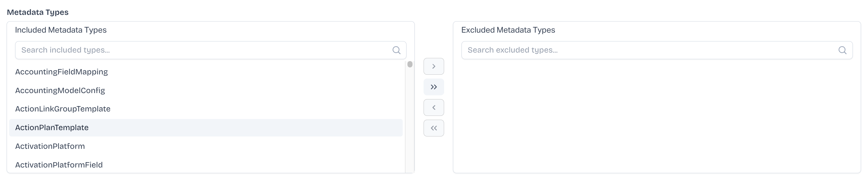Click the Metadata Types section title

click(x=38, y=12)
